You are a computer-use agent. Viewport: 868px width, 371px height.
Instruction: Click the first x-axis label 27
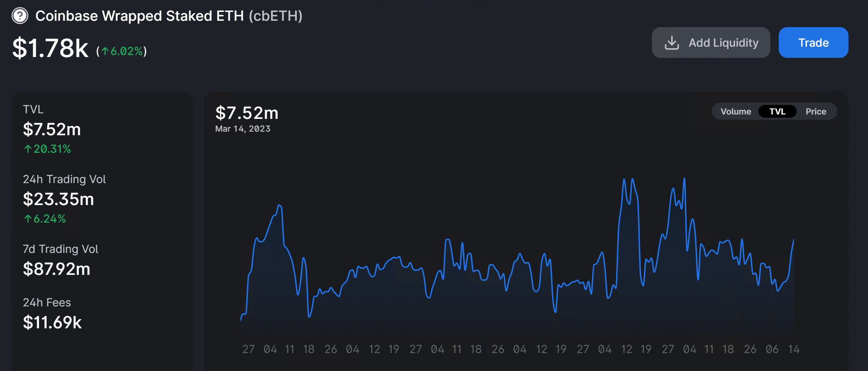pyautogui.click(x=248, y=349)
